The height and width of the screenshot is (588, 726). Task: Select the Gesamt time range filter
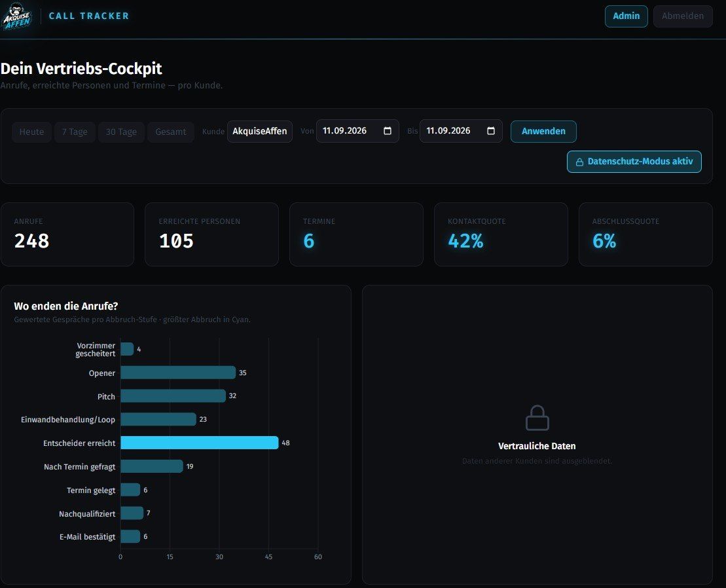pyautogui.click(x=171, y=132)
